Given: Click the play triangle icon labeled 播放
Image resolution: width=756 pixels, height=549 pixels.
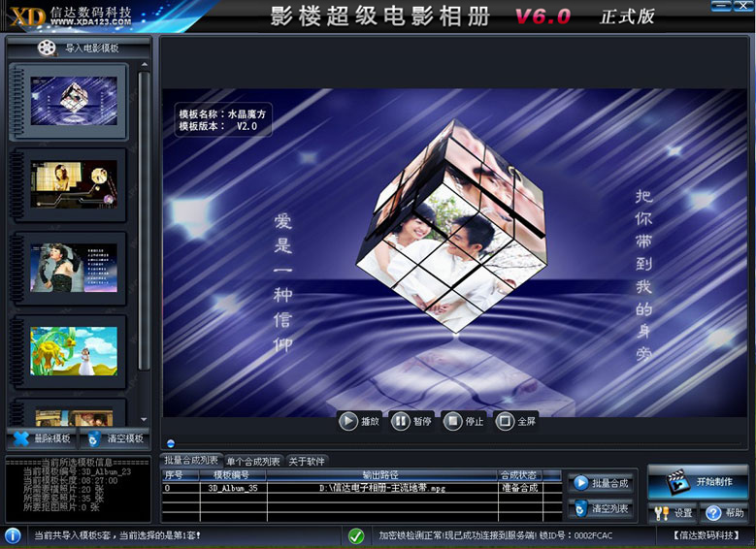Looking at the screenshot, I should [x=347, y=421].
